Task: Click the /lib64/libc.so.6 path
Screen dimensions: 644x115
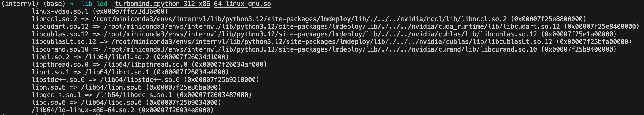Action: pyautogui.click(x=111, y=103)
